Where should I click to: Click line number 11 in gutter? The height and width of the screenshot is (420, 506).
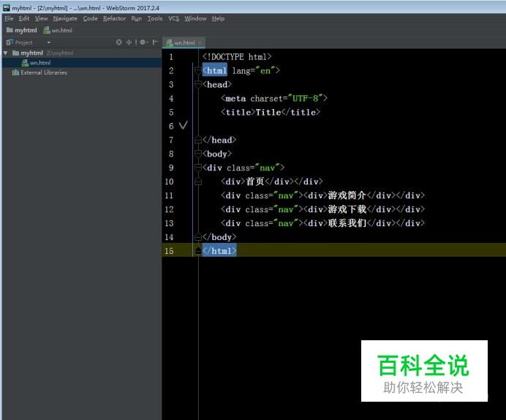click(x=169, y=195)
